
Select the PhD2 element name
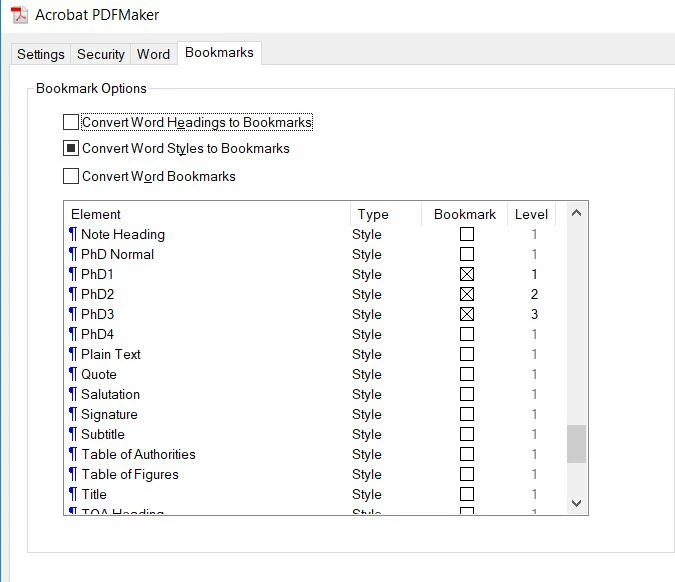98,294
